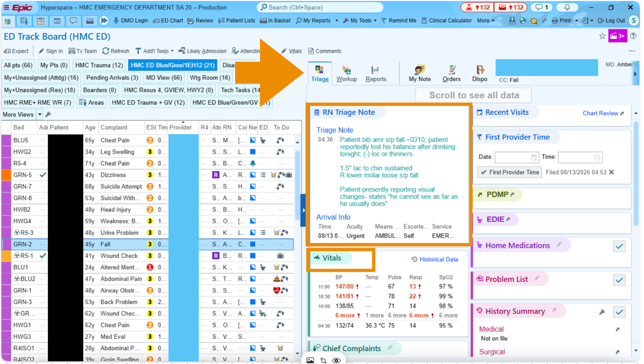Select the Wtg Room (16) view tab

coord(210,77)
